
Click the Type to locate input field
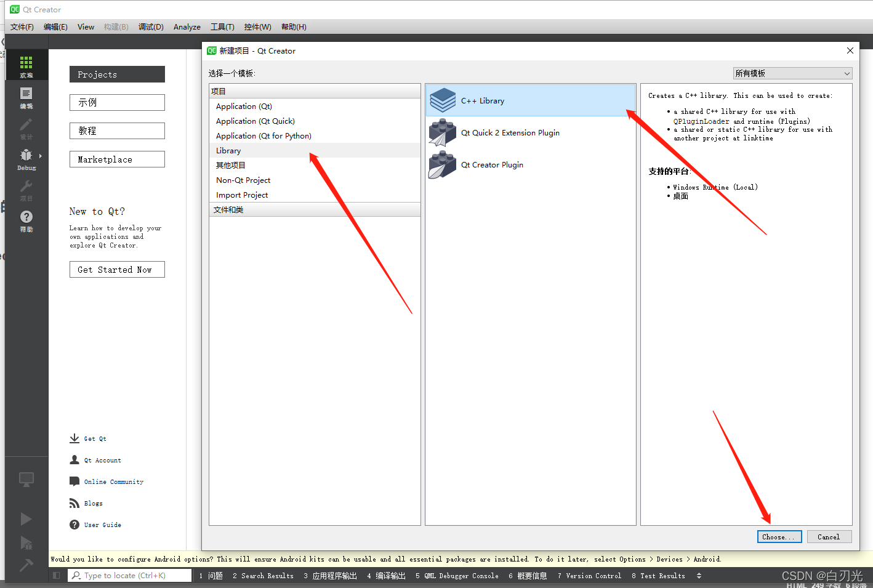pos(129,576)
